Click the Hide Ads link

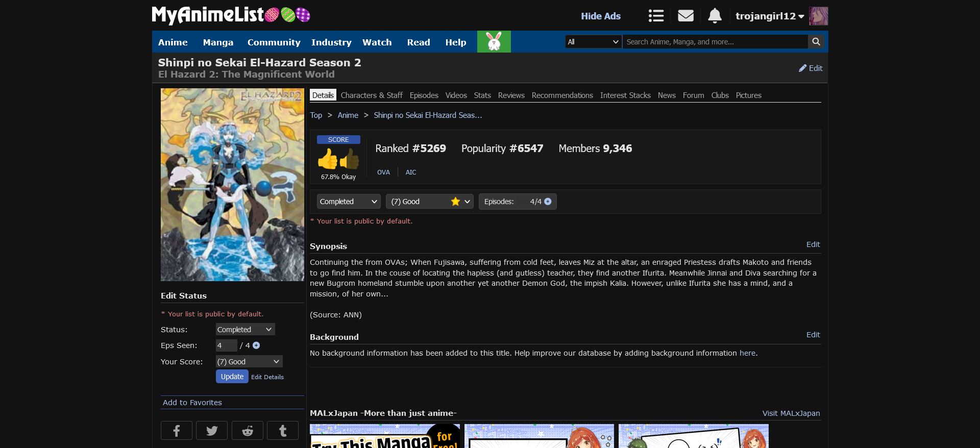click(601, 16)
